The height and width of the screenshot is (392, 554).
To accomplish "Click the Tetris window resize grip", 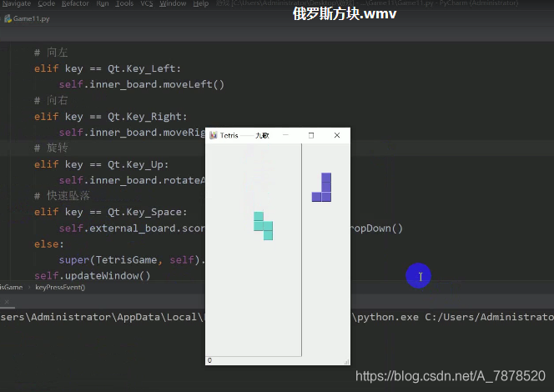I will point(346,362).
